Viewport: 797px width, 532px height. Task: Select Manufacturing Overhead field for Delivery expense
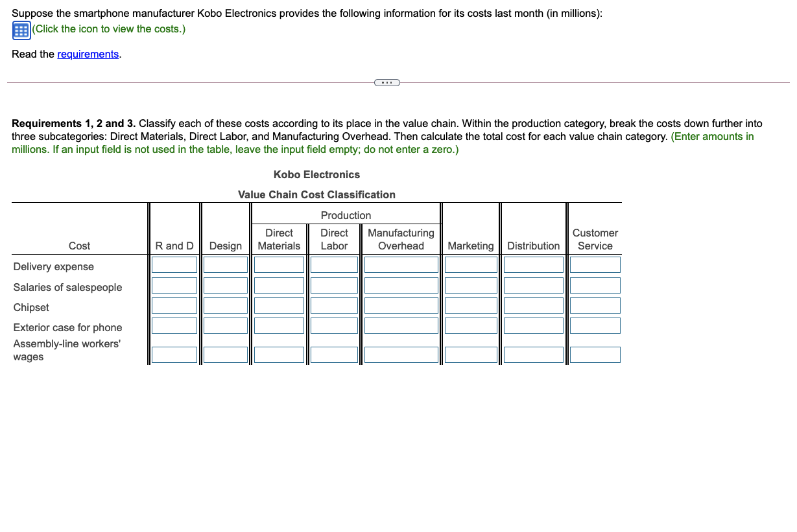[401, 264]
